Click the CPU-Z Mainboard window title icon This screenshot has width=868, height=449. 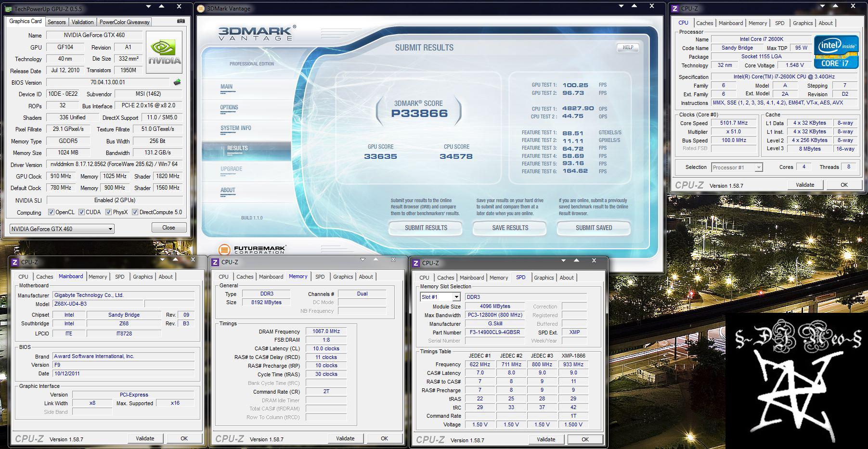pyautogui.click(x=15, y=262)
